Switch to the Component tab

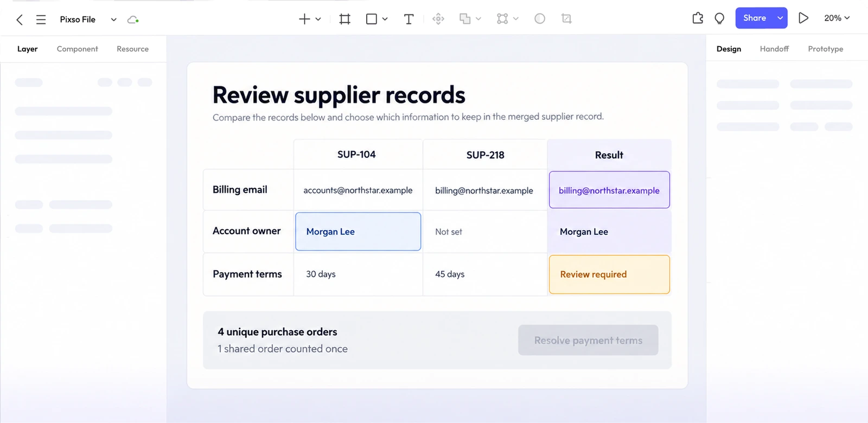point(78,49)
